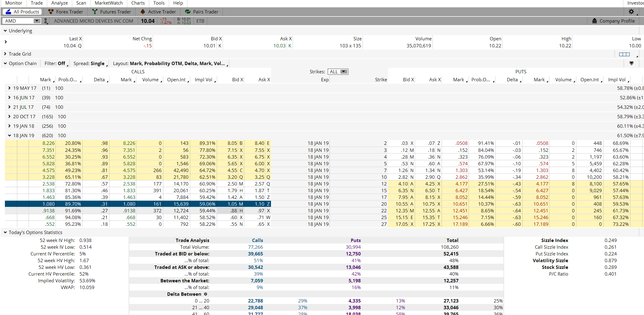Open the MarketWatch menu
644x315 pixels.
click(109, 3)
